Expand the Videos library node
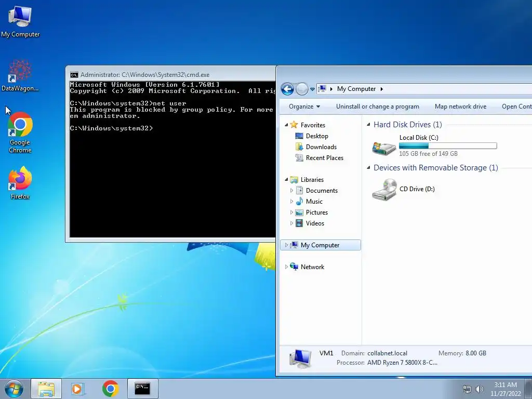This screenshot has height=399, width=532. [291, 223]
